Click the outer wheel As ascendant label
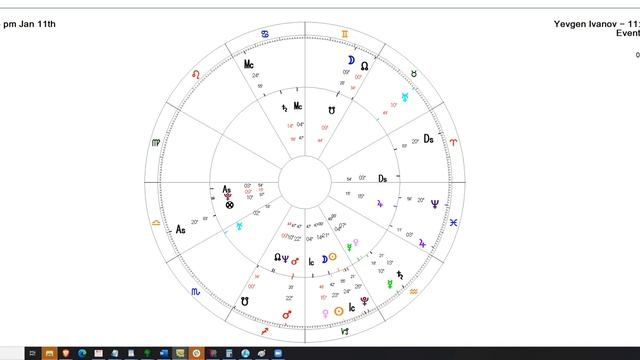The width and height of the screenshot is (640, 360). (180, 229)
